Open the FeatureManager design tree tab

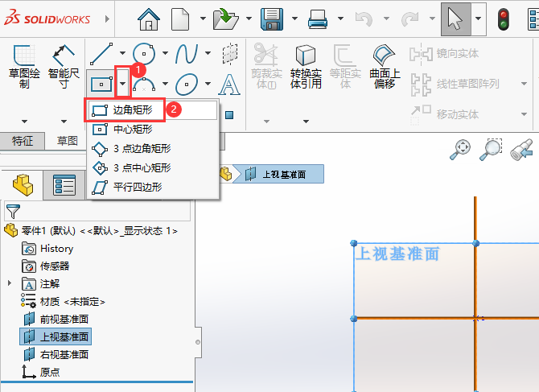pos(23,185)
